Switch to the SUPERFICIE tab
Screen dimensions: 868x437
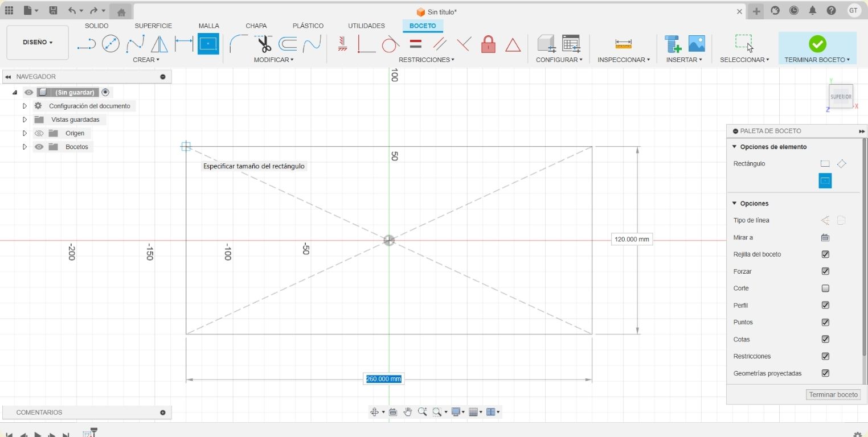[153, 26]
